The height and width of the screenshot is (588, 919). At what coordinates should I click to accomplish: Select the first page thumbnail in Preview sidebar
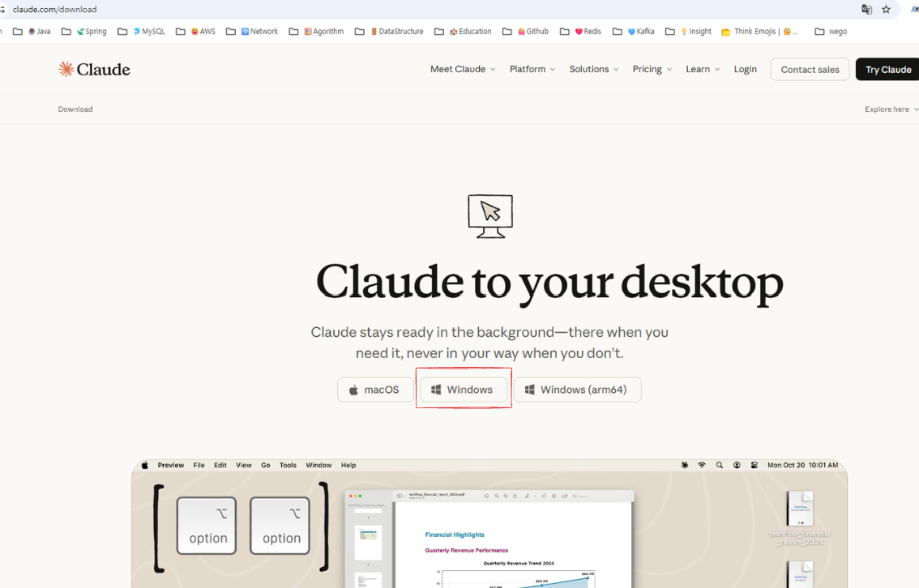click(368, 543)
